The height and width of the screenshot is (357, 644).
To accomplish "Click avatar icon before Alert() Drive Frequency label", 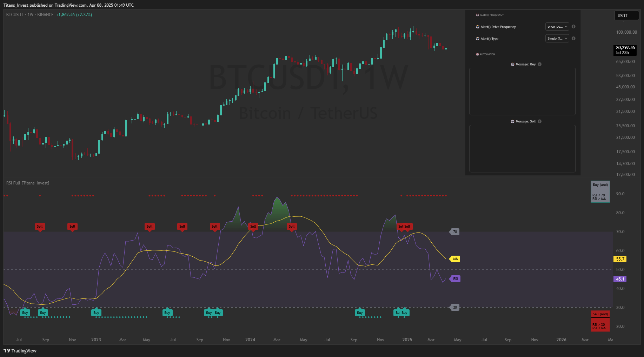I will click(478, 27).
